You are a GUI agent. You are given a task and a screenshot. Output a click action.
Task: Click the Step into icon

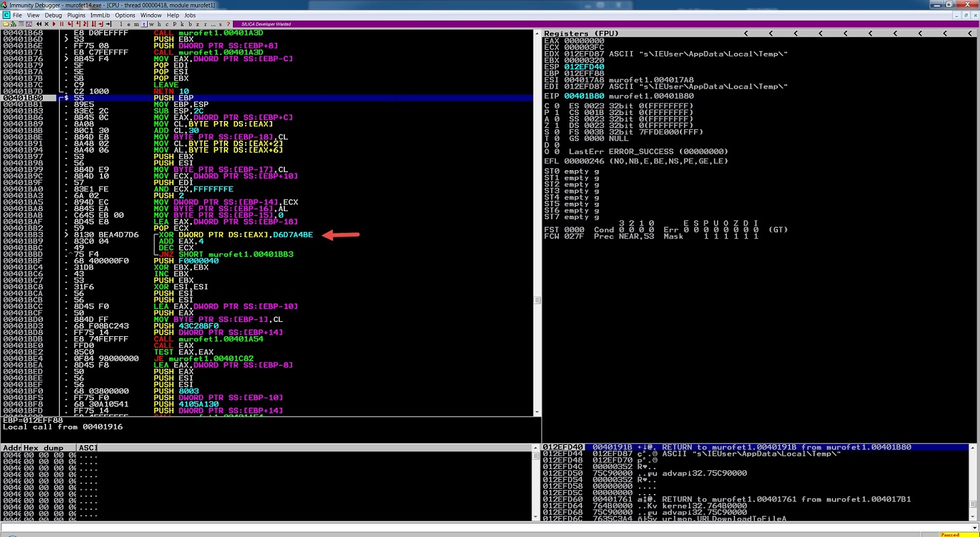[70, 24]
